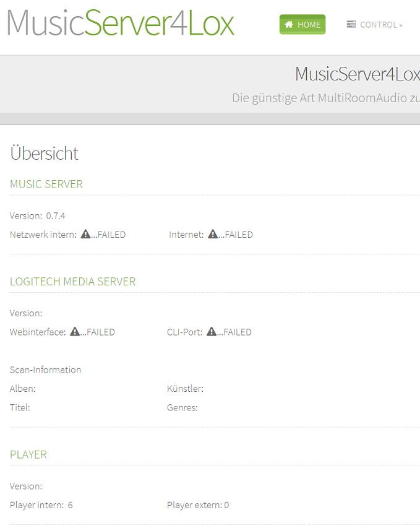Screen dimensions: 420x528
Task: Click the Player intern count
Action: point(70,505)
